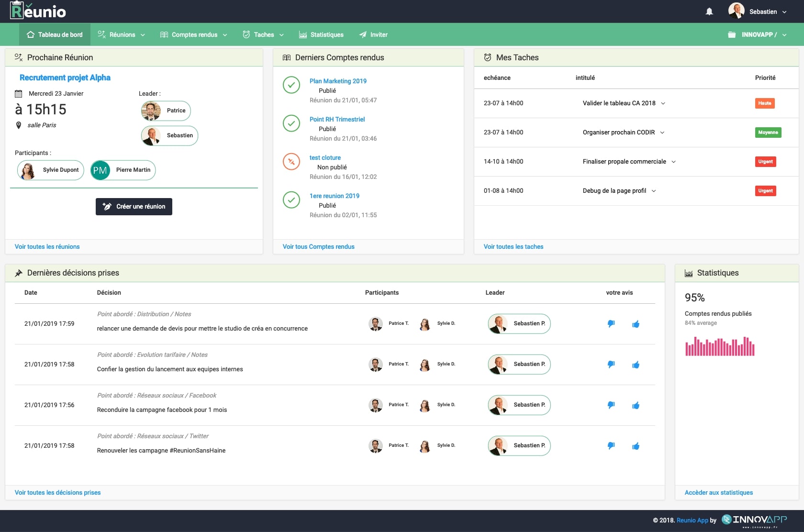Screen dimensions: 804x532
Task: Expand the Valider le tableau CA 2018 task
Action: coord(663,103)
